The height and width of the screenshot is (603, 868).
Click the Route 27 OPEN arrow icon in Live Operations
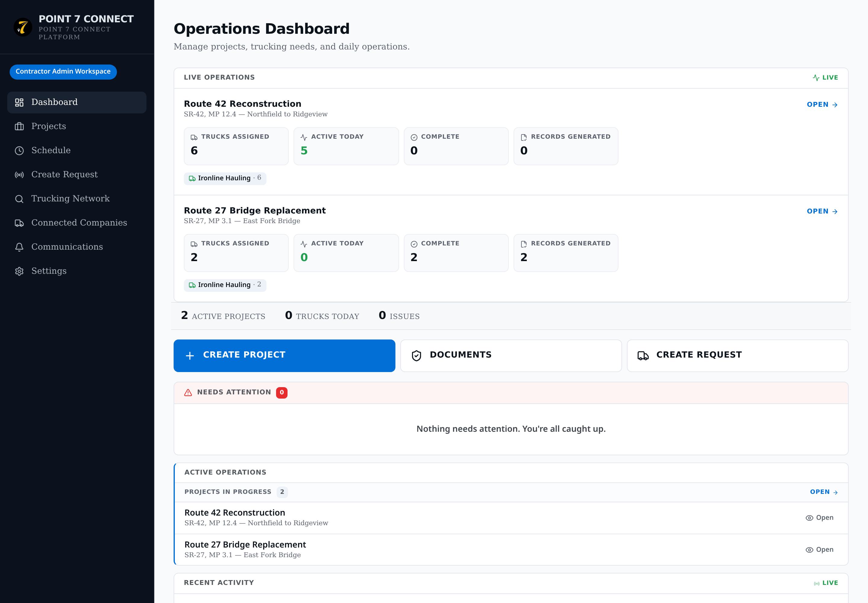pos(835,212)
